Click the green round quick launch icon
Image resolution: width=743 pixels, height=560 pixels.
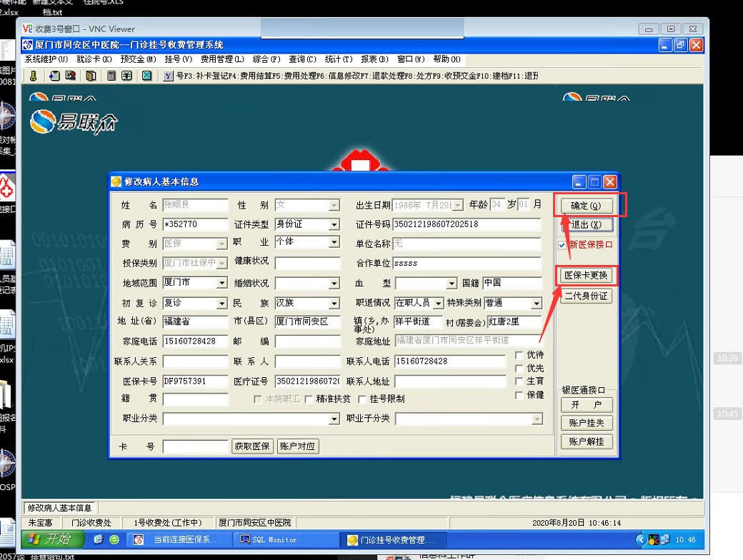pos(114,539)
